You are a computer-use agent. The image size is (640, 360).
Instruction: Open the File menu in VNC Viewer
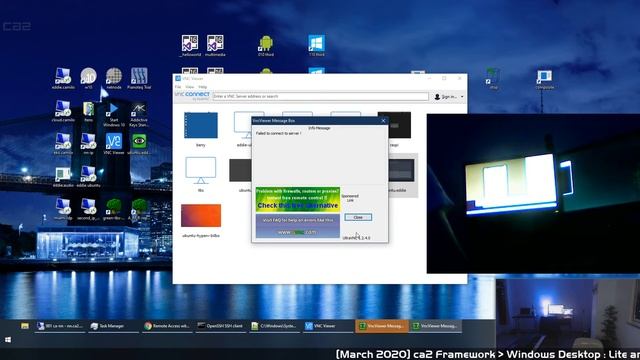click(x=178, y=87)
